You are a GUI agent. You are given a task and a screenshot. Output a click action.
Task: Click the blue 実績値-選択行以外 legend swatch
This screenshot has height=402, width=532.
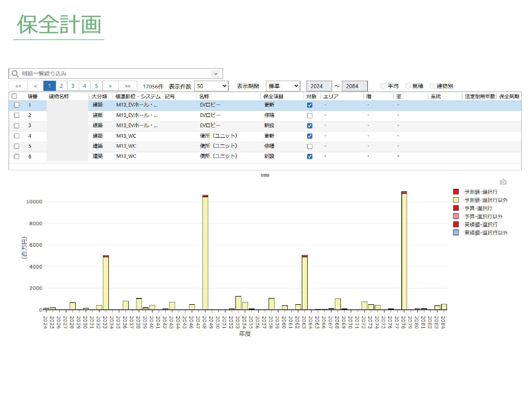pyautogui.click(x=456, y=233)
